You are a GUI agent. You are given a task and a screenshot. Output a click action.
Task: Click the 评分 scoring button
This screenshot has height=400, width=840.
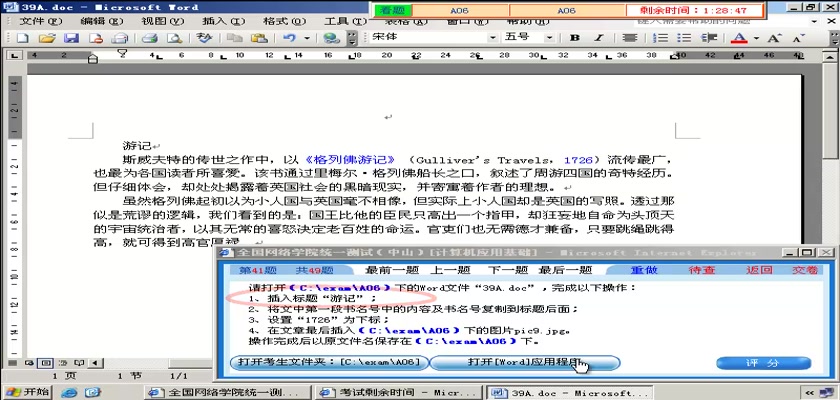(x=763, y=363)
